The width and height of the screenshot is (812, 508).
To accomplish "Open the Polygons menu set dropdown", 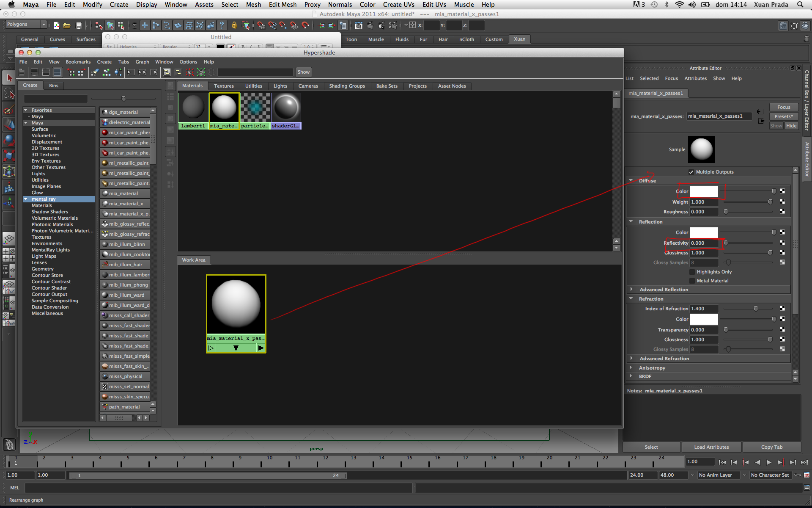I will [25, 25].
